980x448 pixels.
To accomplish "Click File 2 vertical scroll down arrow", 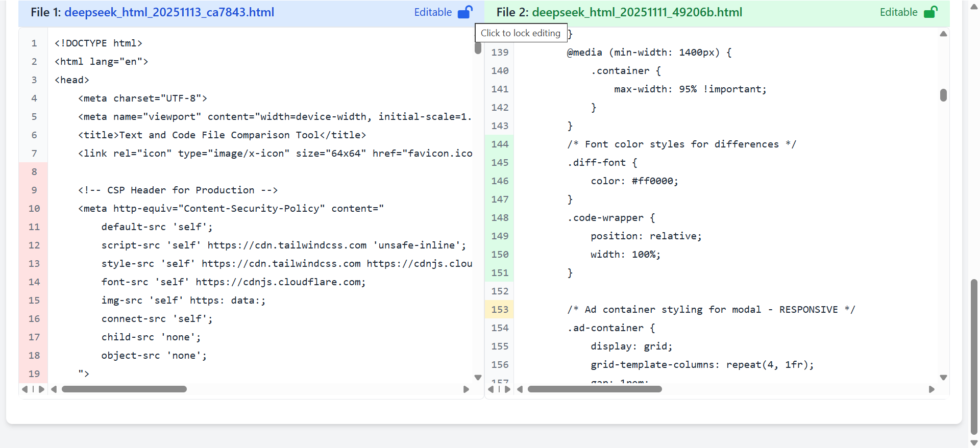I will (x=943, y=378).
